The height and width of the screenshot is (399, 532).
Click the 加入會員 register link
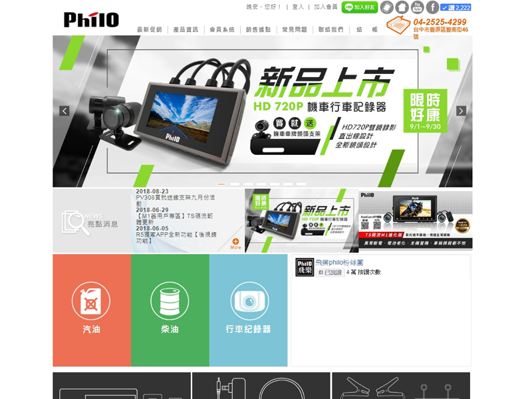(x=325, y=7)
